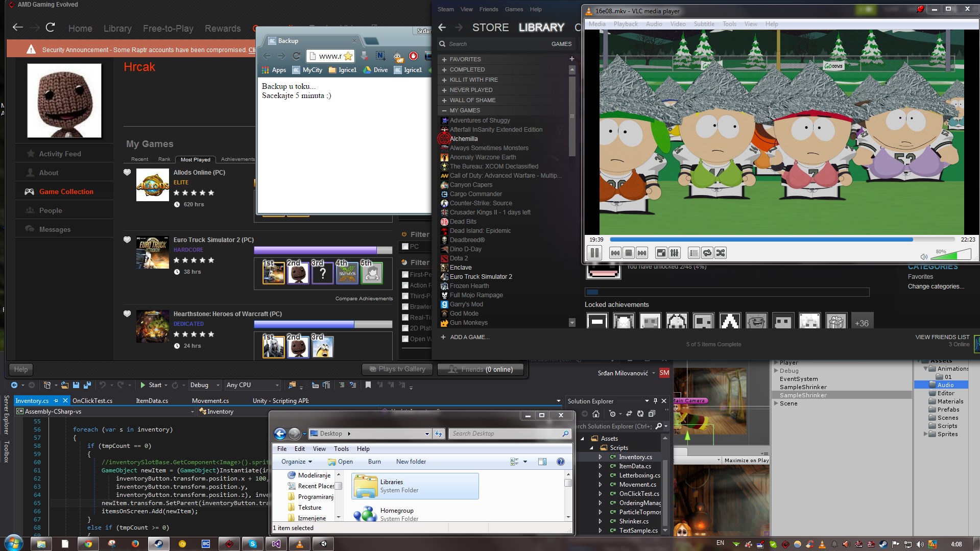The width and height of the screenshot is (980, 551).
Task: Open the Steam View menu
Action: 467,9
